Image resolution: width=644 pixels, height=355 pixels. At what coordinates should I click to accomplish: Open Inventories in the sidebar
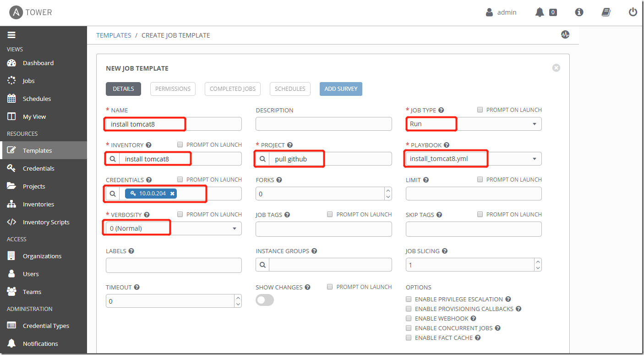click(44, 204)
